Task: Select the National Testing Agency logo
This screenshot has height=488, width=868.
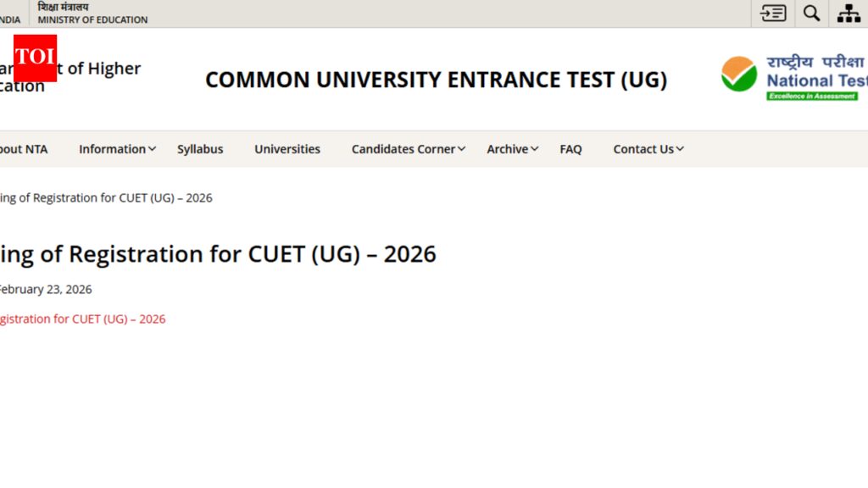Action: tap(788, 76)
